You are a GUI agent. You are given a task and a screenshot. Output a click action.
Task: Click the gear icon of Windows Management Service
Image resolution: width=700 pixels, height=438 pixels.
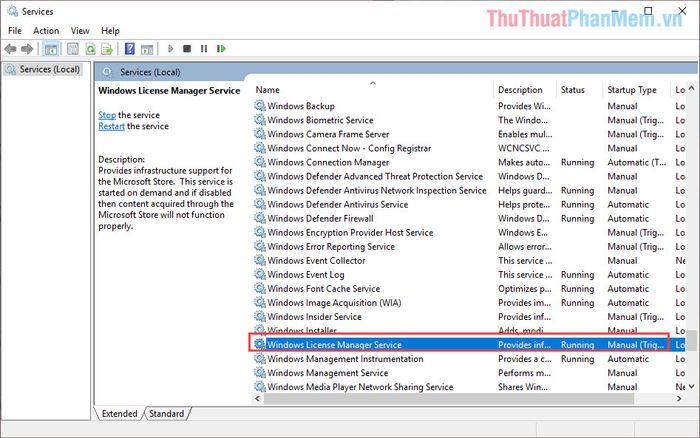(x=260, y=373)
